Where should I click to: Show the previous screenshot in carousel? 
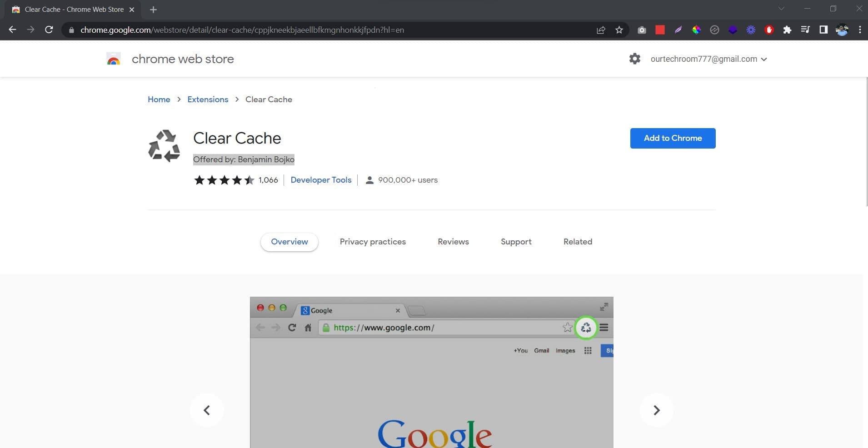[x=207, y=410]
